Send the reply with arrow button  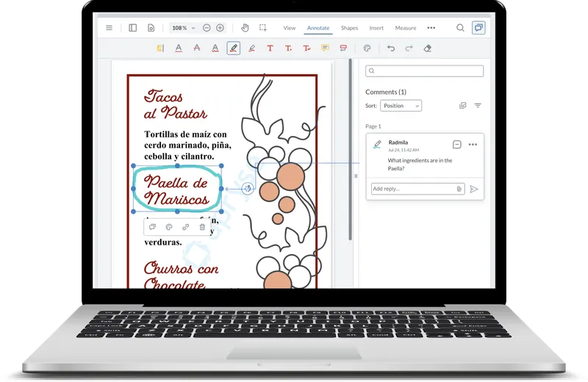tap(474, 189)
